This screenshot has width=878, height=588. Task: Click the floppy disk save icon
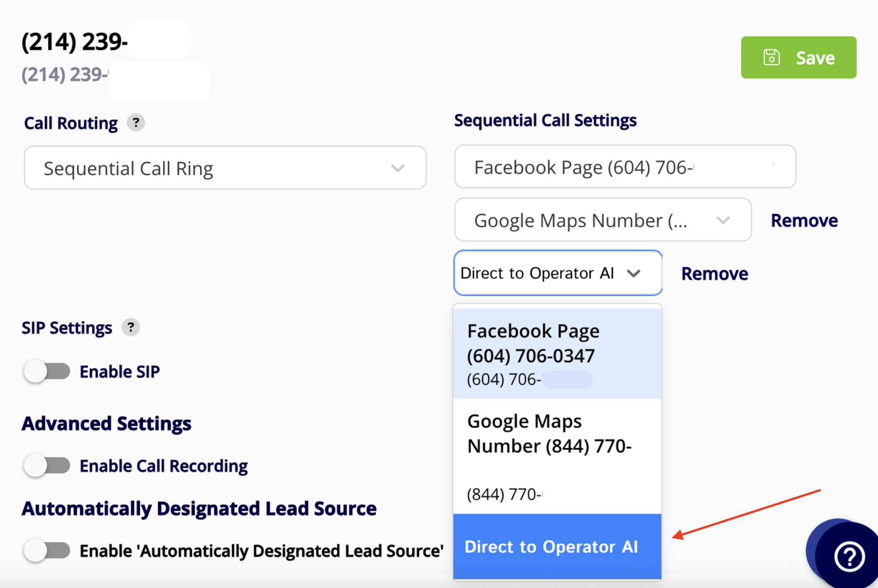pyautogui.click(x=771, y=57)
